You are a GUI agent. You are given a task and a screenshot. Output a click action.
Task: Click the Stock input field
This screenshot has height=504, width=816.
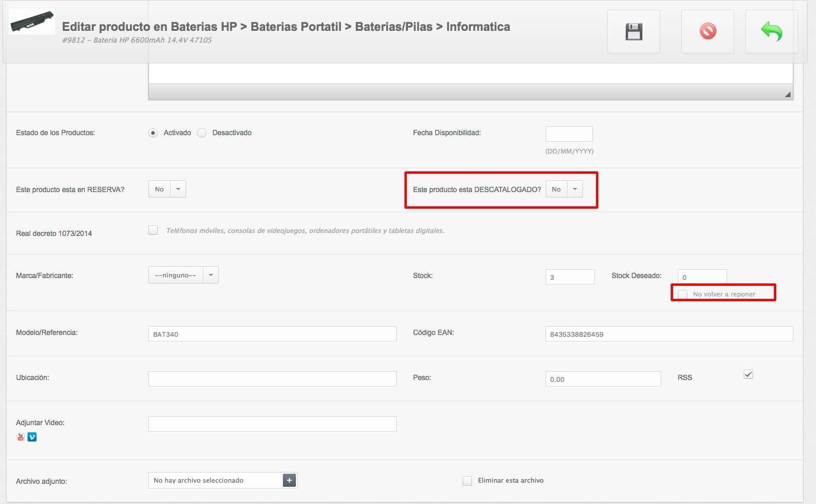(570, 277)
